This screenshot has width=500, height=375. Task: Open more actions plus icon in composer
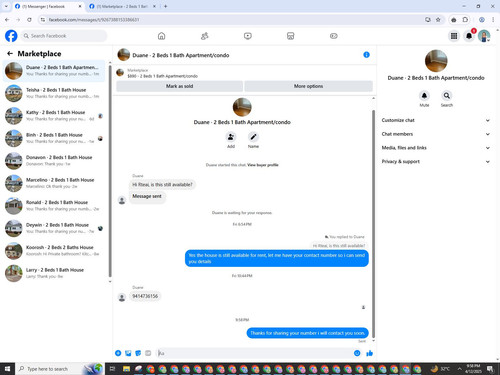click(118, 353)
